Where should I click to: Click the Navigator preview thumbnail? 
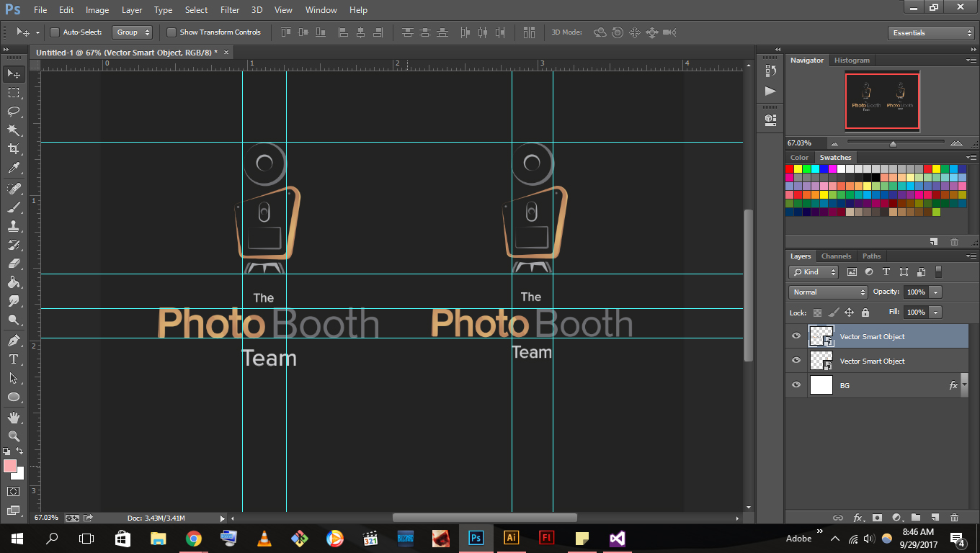pos(882,101)
